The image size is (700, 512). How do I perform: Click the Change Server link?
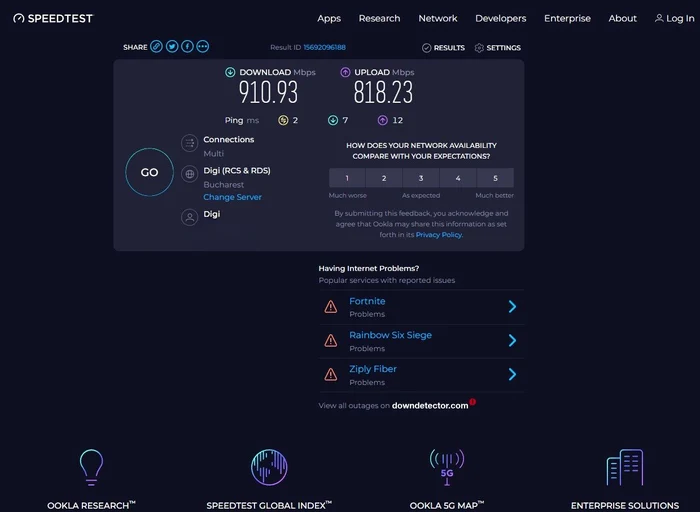pyautogui.click(x=233, y=197)
